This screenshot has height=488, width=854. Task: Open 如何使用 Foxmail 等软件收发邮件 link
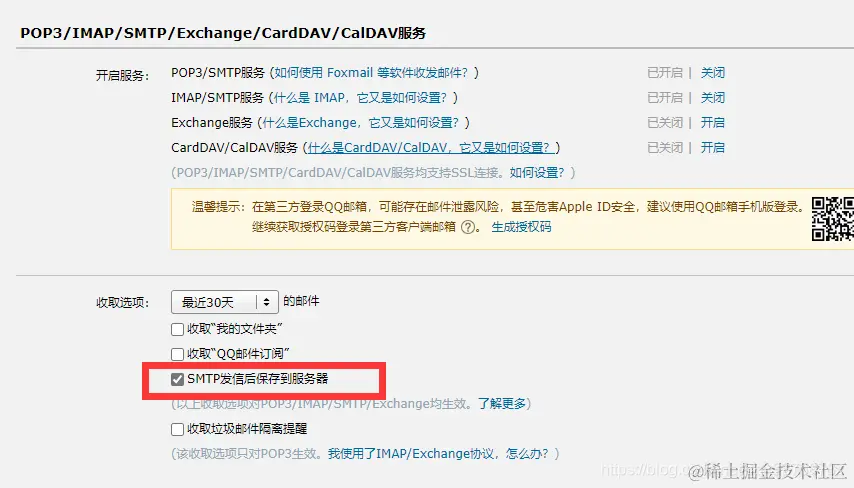click(x=371, y=72)
